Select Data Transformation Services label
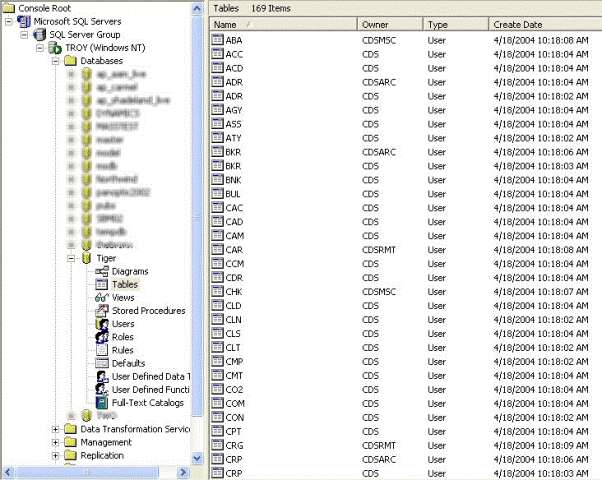Image resolution: width=602 pixels, height=480 pixels. click(135, 429)
